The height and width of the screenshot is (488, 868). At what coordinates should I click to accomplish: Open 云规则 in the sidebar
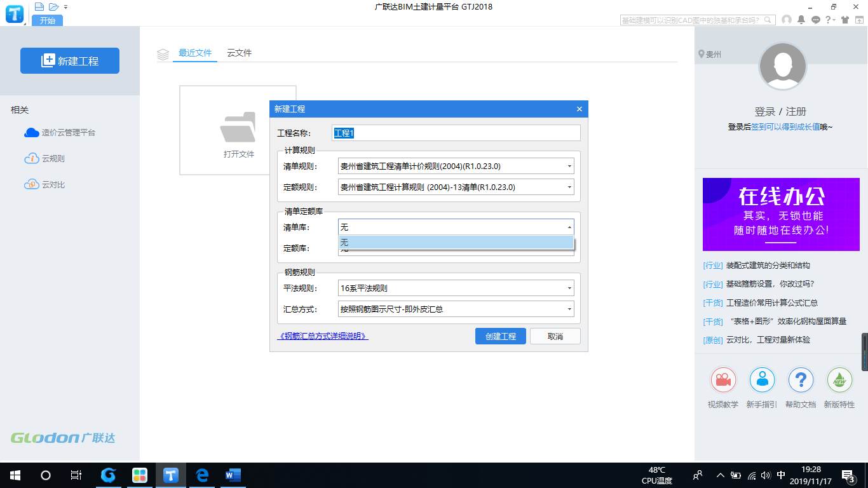click(x=44, y=159)
